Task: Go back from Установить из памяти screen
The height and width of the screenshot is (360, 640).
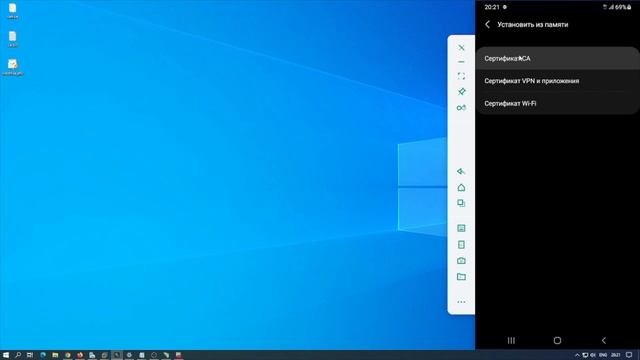Action: 487,24
